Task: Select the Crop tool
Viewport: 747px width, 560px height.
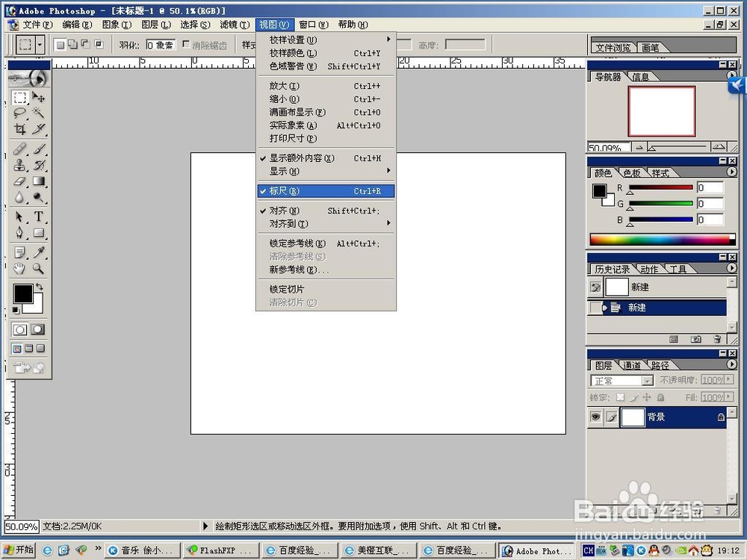Action: click(19, 128)
